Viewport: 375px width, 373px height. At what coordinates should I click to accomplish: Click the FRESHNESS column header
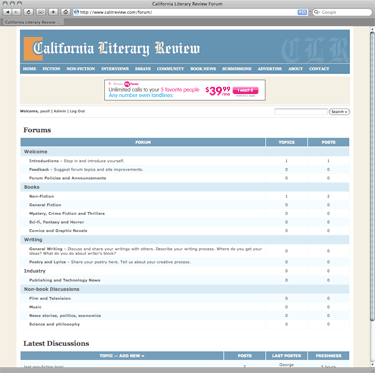(x=328, y=356)
